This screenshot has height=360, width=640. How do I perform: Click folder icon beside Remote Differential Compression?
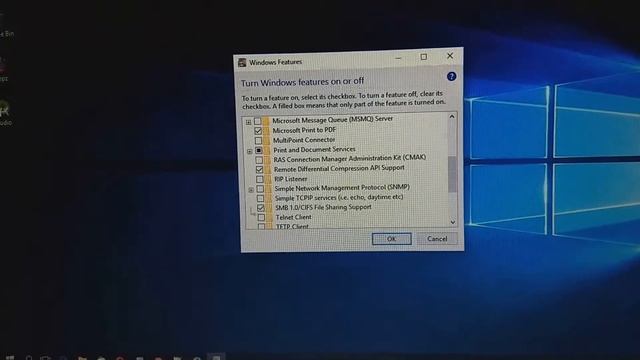268,169
